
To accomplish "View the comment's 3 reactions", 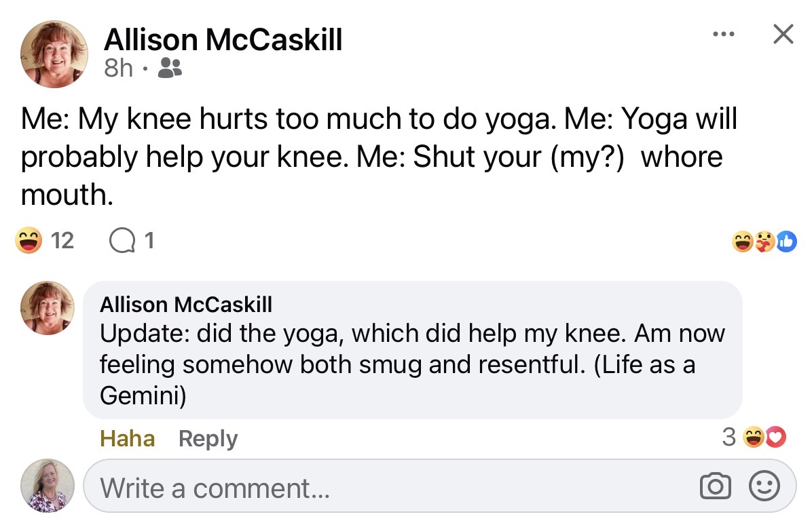I will (728, 438).
